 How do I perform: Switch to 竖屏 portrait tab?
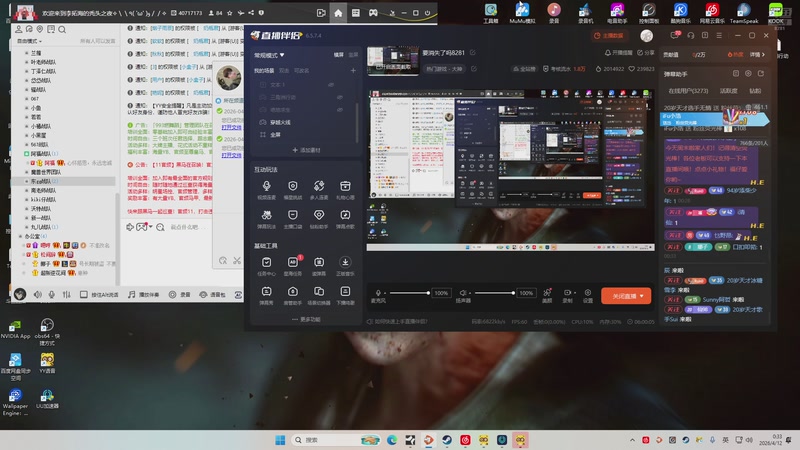[353, 55]
